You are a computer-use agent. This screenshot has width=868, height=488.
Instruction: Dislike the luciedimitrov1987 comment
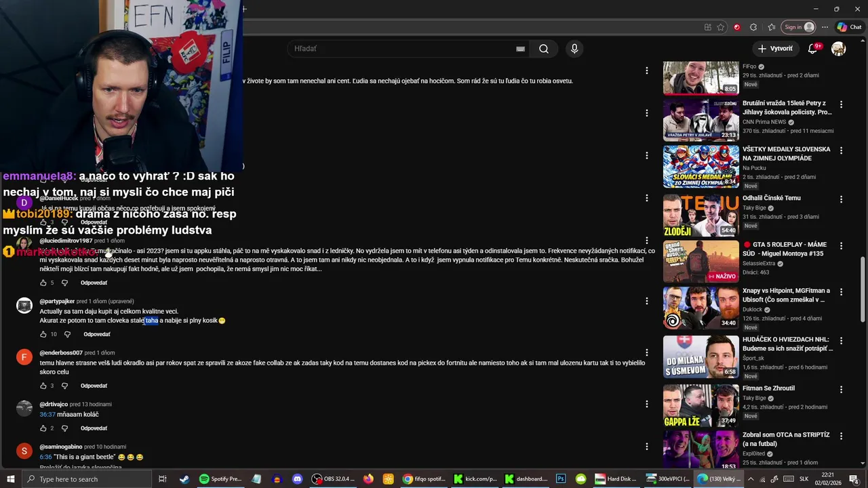(x=64, y=283)
